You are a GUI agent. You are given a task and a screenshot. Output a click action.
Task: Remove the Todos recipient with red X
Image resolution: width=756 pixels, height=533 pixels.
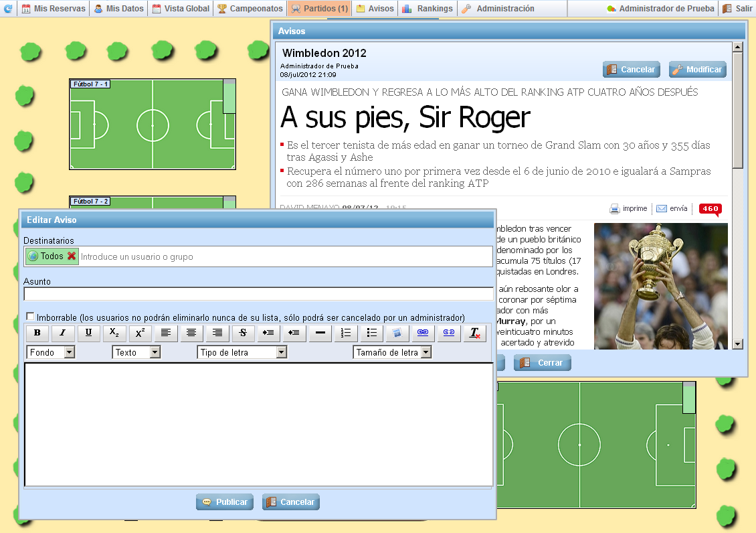click(72, 256)
